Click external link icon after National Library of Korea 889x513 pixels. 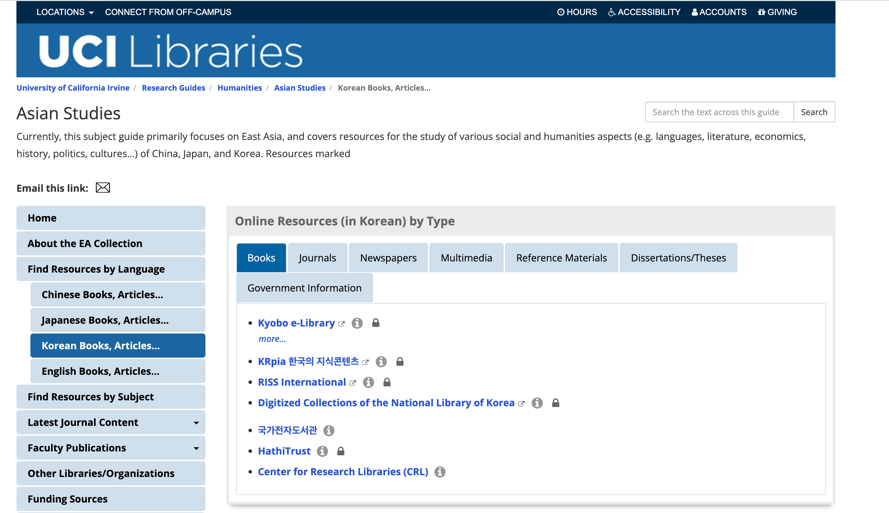tap(521, 404)
